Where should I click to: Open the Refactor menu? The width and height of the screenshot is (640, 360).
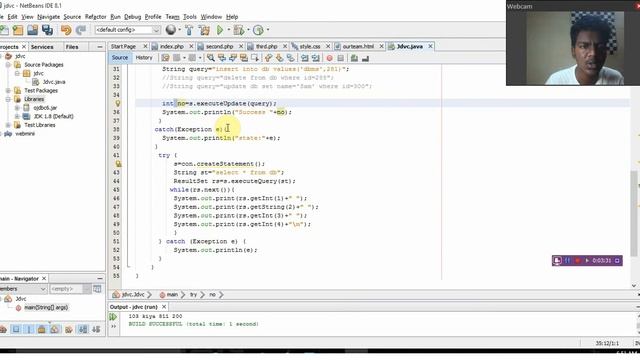(96, 17)
